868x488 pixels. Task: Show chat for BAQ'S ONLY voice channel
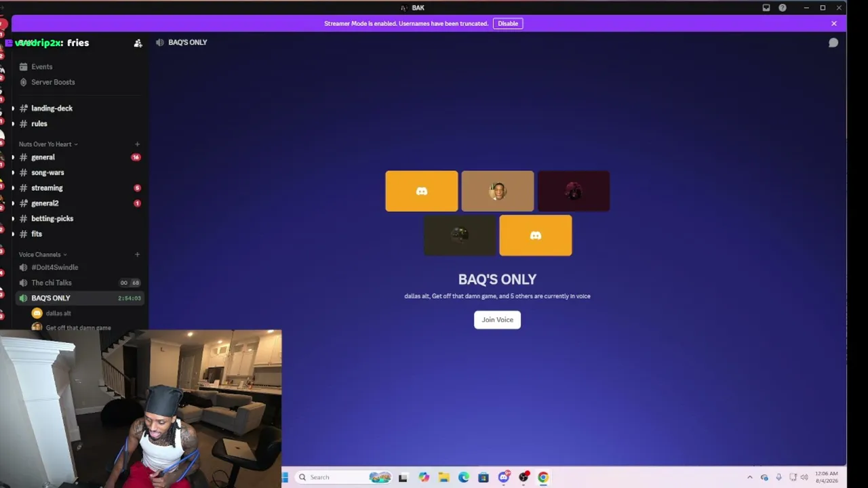(x=833, y=43)
